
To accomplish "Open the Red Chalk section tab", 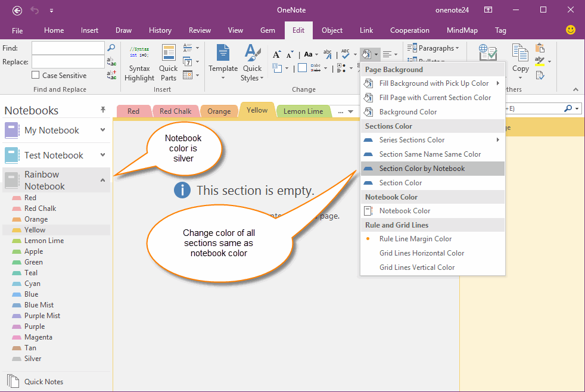I will [175, 111].
